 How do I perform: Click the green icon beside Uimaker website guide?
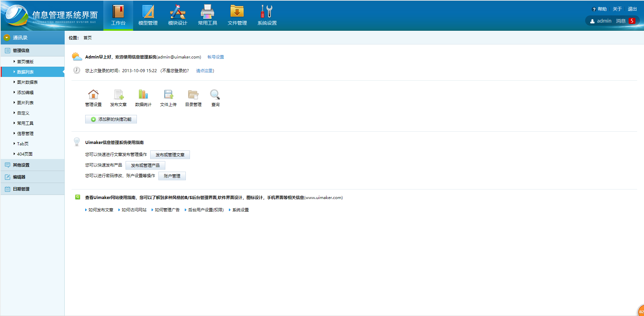78,197
